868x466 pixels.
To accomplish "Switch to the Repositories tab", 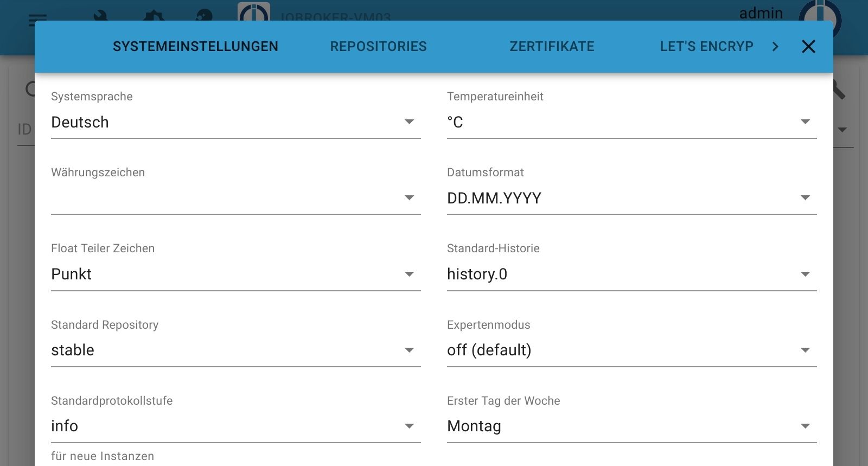I will click(x=378, y=47).
